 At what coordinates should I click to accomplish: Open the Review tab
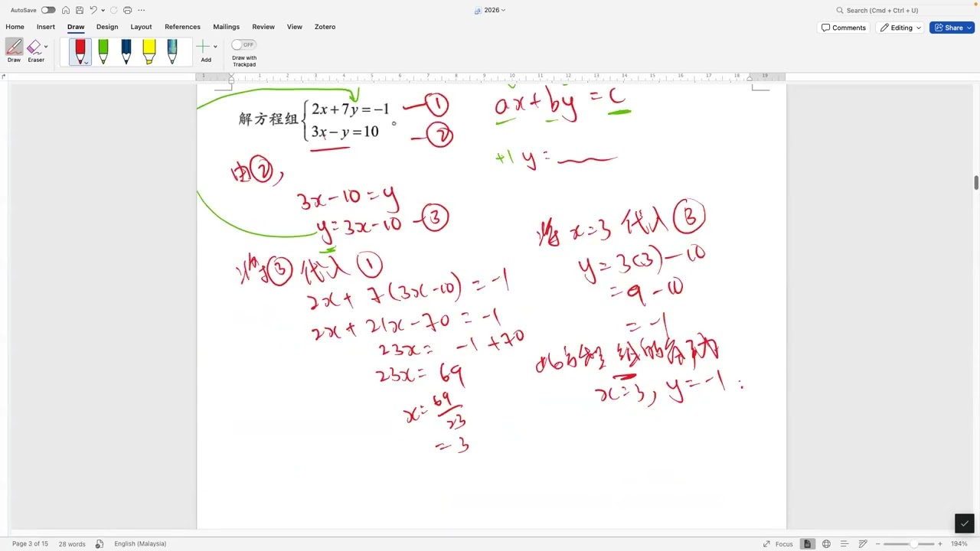[x=263, y=27]
